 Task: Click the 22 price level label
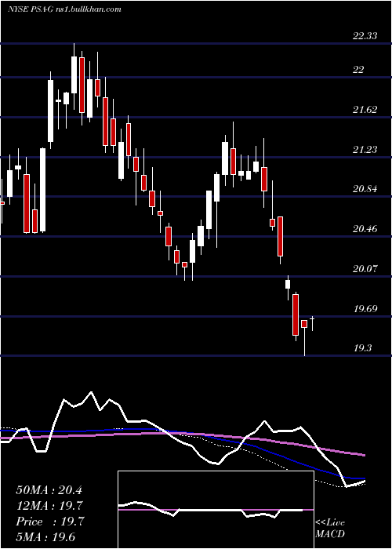[x=358, y=70]
